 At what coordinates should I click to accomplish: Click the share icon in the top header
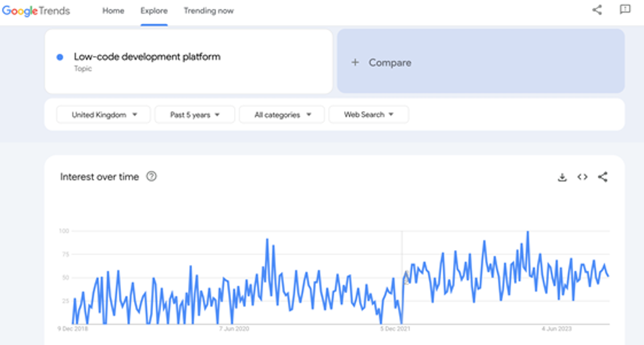point(597,10)
